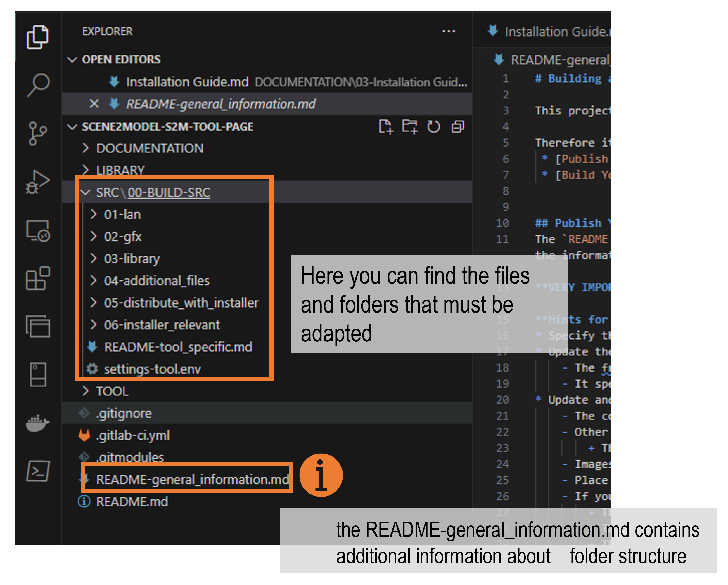Viewport: 728px width, 585px height.
Task: Click README-general breadcrumb in editor
Action: (560, 60)
